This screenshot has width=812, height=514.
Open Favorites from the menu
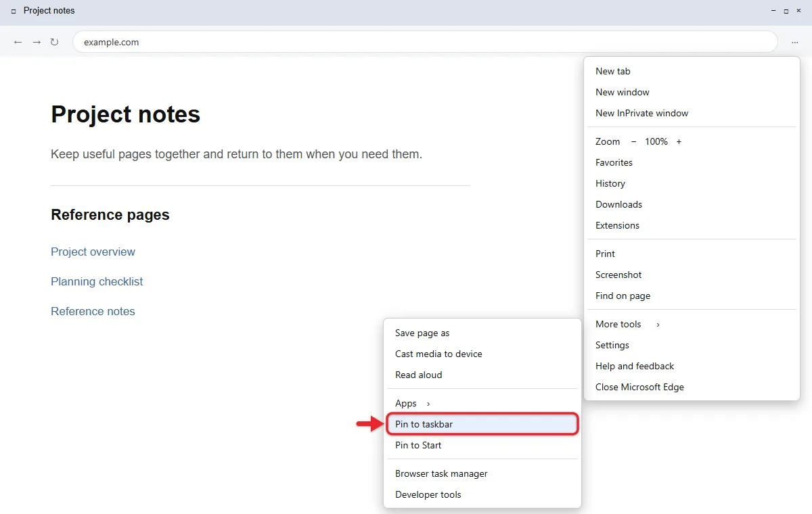(x=692, y=162)
